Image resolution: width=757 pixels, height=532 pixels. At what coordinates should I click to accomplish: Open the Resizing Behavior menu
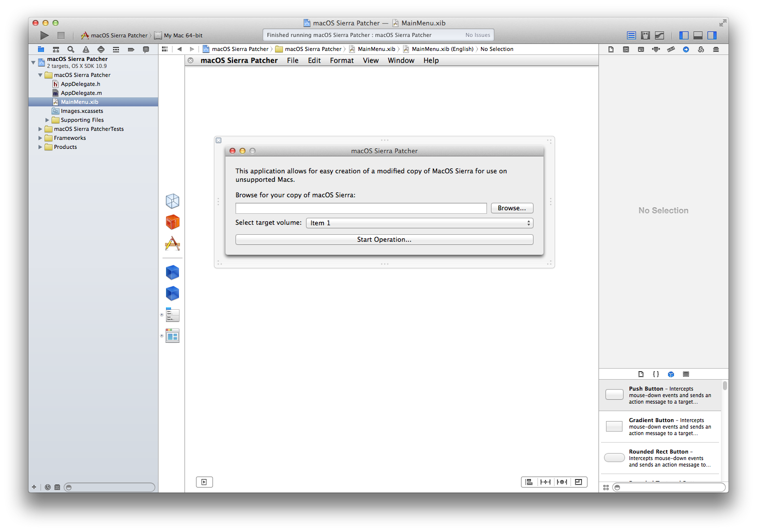[x=578, y=482]
